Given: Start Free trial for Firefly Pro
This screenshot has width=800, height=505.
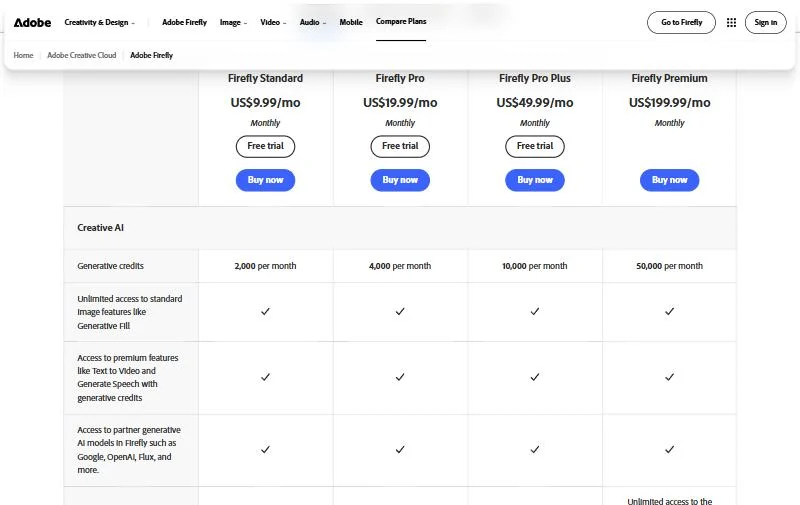Looking at the screenshot, I should tap(400, 146).
